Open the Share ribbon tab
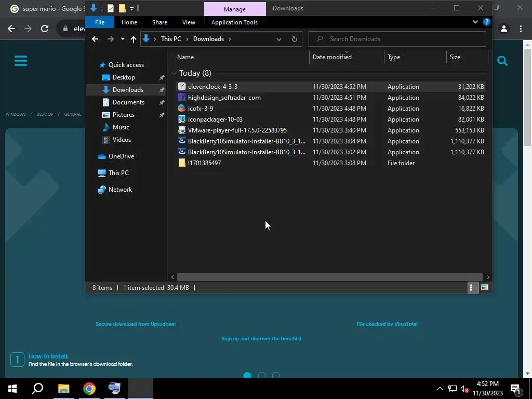 (159, 22)
